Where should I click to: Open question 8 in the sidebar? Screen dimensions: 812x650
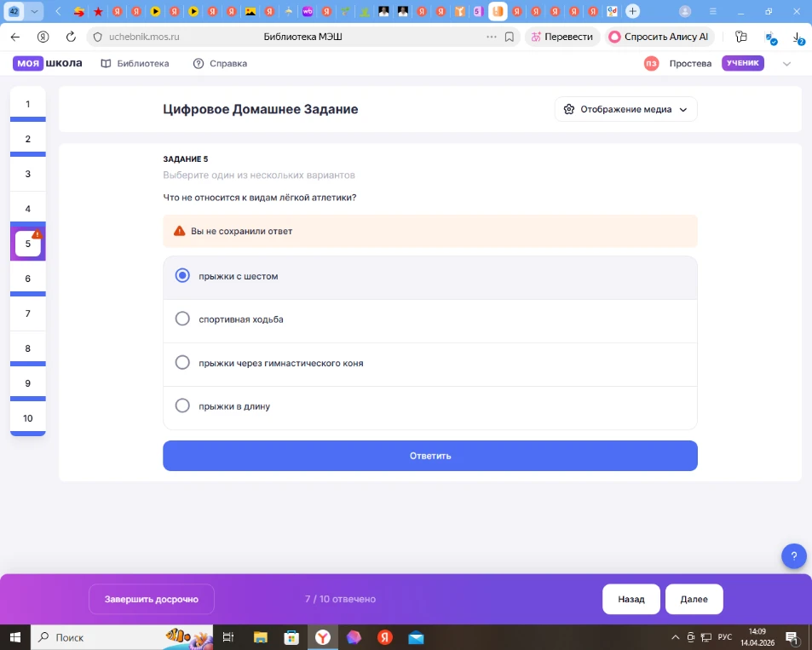(x=28, y=348)
